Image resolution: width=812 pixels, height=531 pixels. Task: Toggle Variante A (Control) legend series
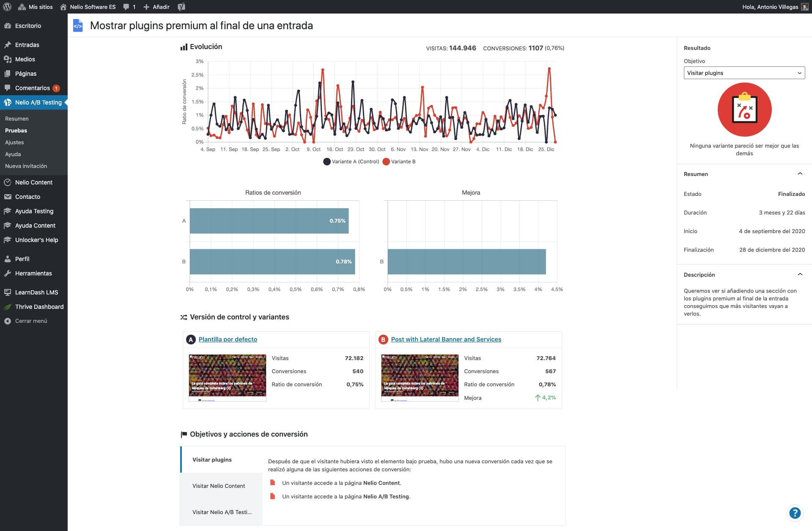coord(351,162)
